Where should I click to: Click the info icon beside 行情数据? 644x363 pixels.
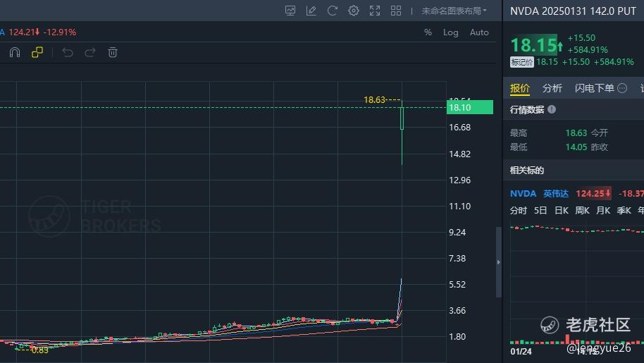[552, 109]
